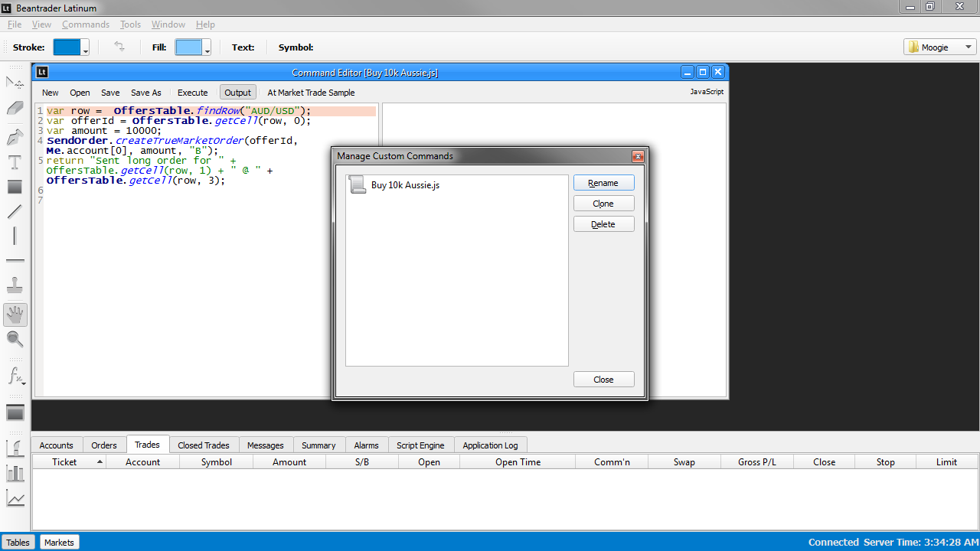Click the Fill color swatch
Screen dimensions: 980x551
coord(188,47)
